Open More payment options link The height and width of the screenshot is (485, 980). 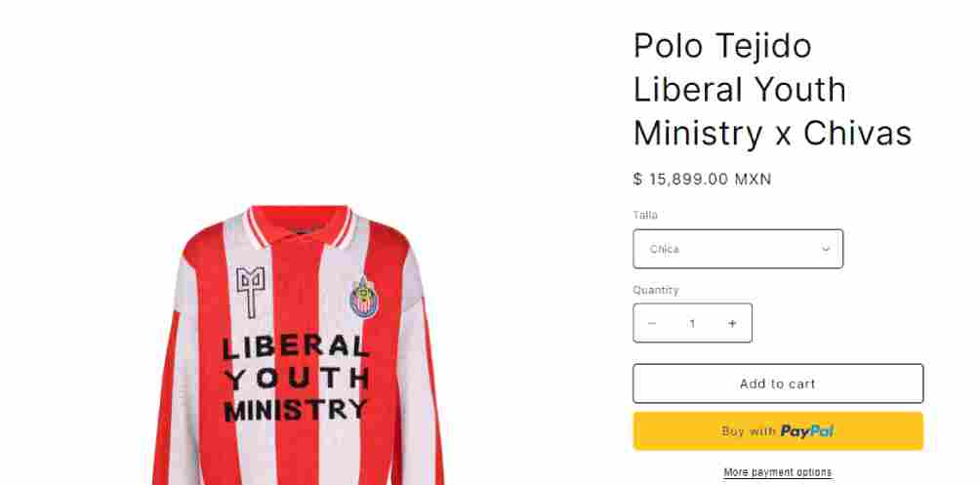[x=778, y=472]
